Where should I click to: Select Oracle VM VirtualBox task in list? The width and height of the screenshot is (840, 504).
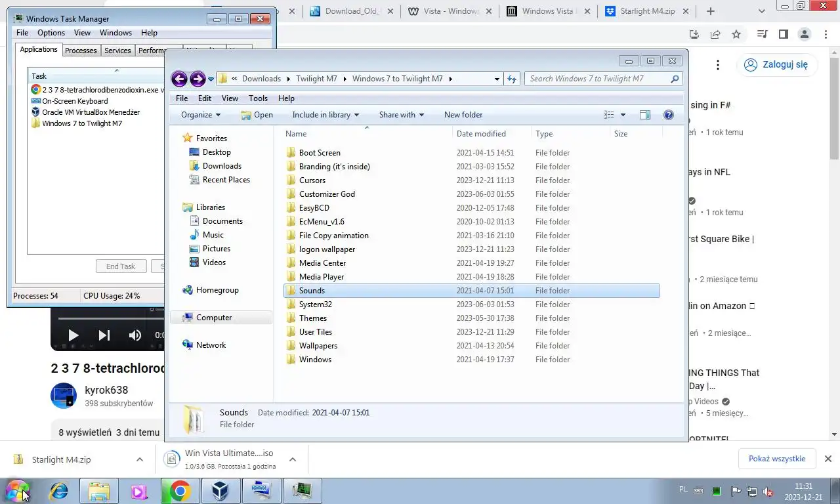(x=91, y=112)
